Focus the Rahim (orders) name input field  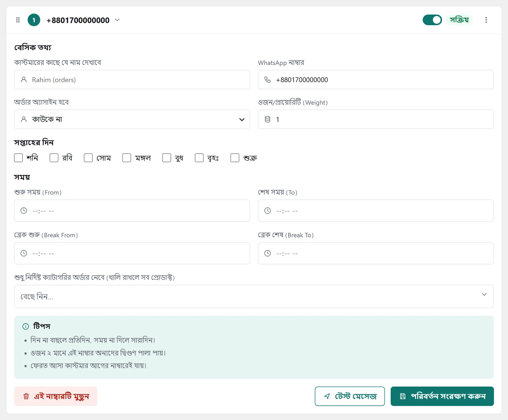click(x=132, y=80)
